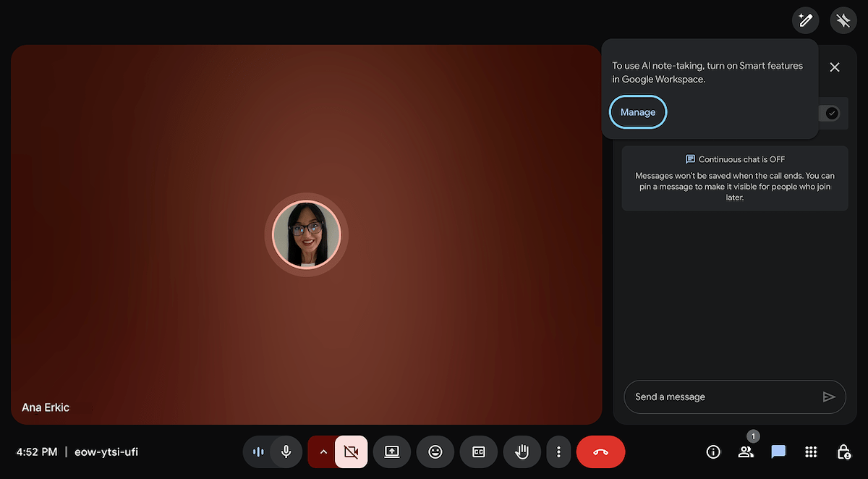Hang up with the red end call button
Viewport: 868px width, 479px height.
(x=600, y=452)
